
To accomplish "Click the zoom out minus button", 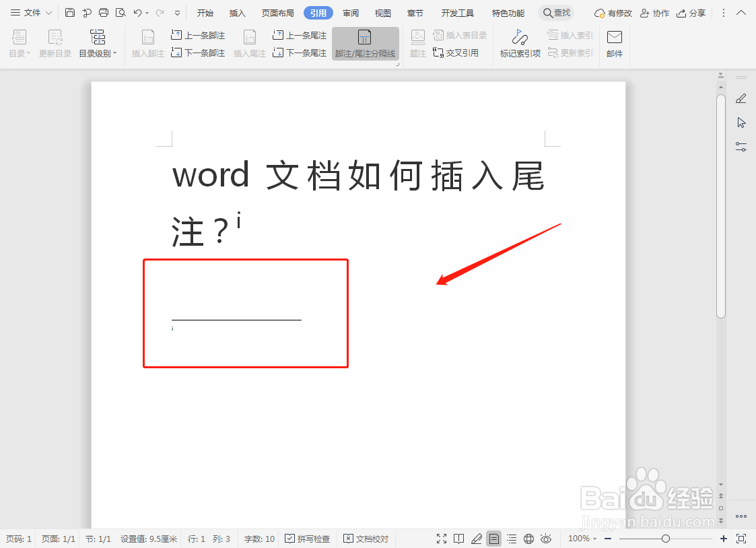I will click(608, 539).
